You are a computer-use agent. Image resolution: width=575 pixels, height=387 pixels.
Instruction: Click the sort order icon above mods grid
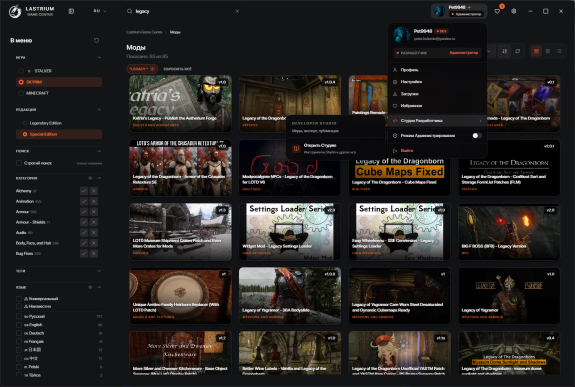coord(505,51)
